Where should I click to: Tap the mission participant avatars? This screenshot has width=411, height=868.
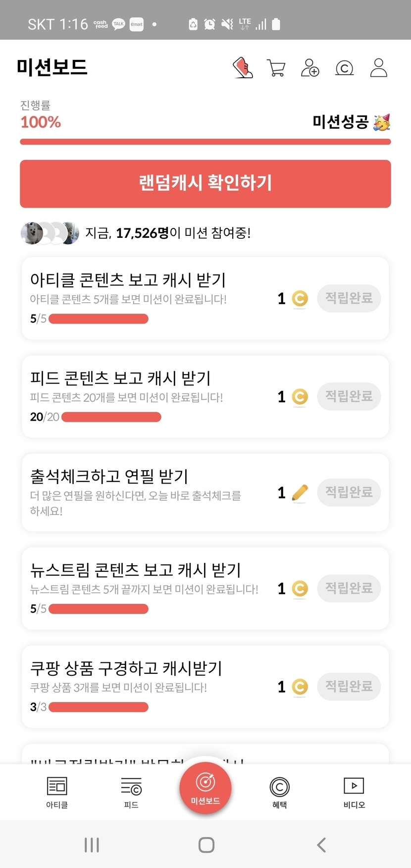click(50, 233)
